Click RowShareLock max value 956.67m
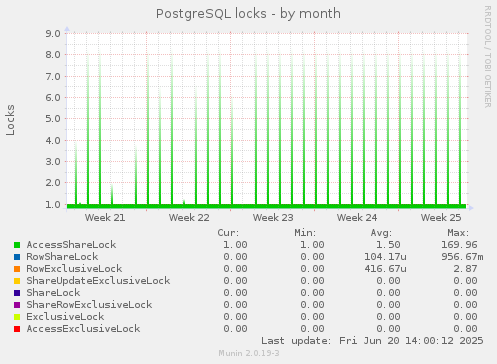 (x=462, y=257)
